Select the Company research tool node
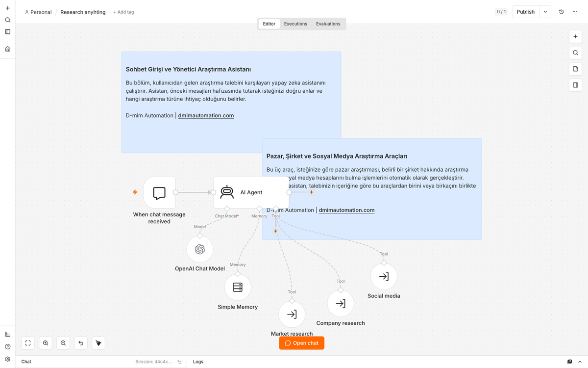This screenshot has width=588, height=368. [x=341, y=303]
